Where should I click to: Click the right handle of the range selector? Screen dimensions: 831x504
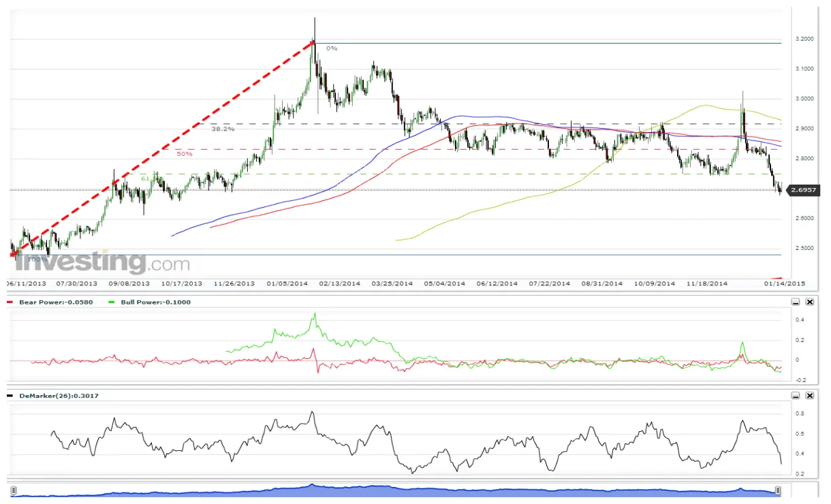778,489
